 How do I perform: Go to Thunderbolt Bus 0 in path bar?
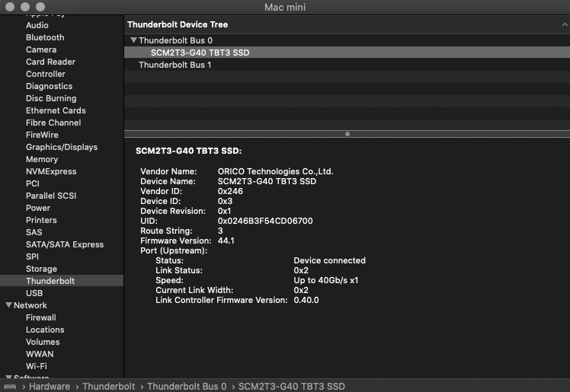187,387
